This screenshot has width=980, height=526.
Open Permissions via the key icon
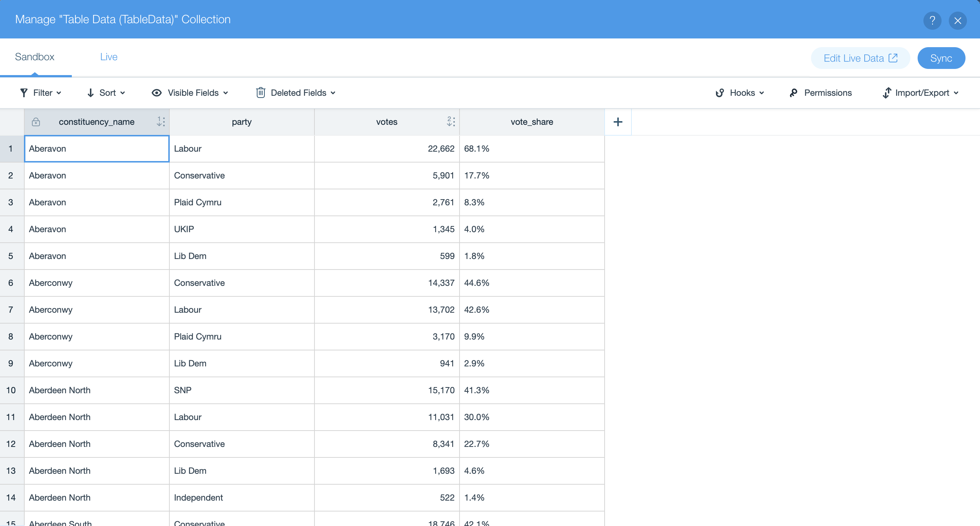pos(793,93)
